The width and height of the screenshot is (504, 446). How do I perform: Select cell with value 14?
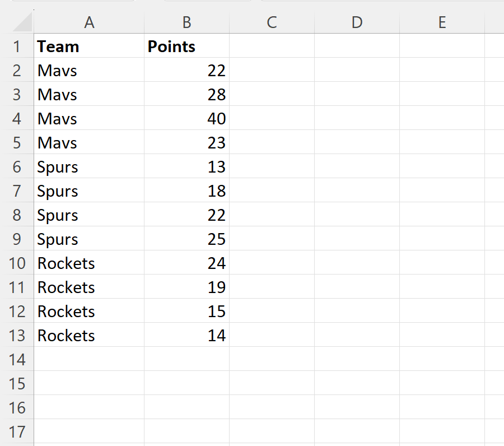click(x=186, y=335)
